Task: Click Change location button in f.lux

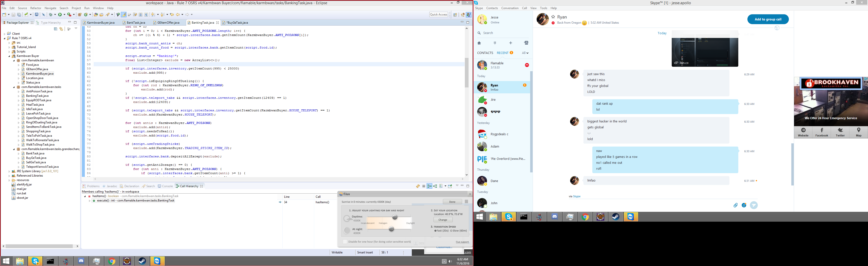Action: point(443,219)
